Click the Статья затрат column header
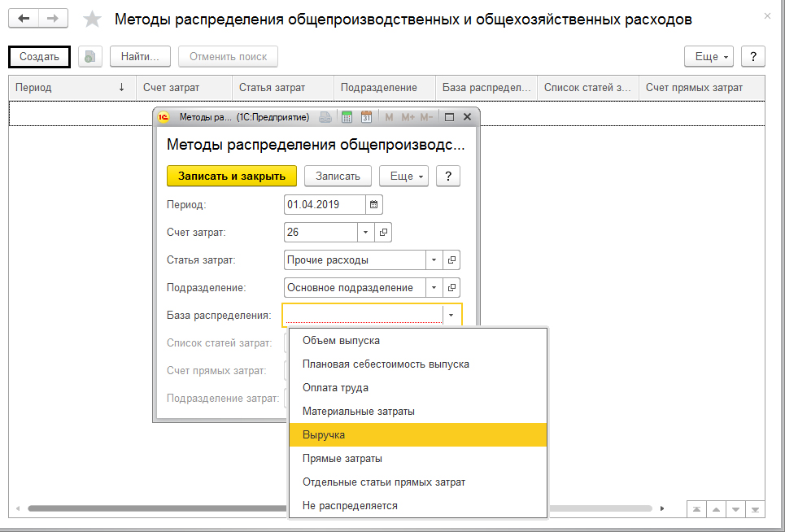This screenshot has width=785, height=532. click(x=283, y=88)
